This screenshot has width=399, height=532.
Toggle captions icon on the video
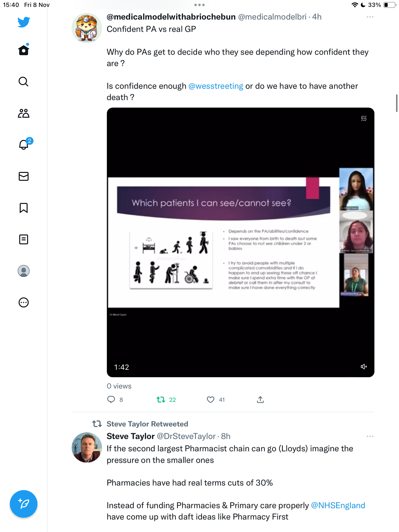click(364, 118)
